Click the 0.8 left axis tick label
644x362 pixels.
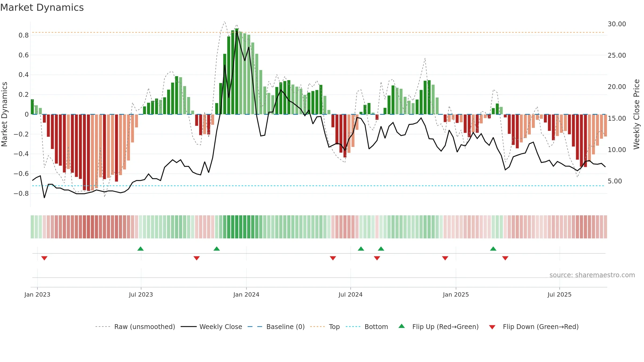pyautogui.click(x=24, y=35)
